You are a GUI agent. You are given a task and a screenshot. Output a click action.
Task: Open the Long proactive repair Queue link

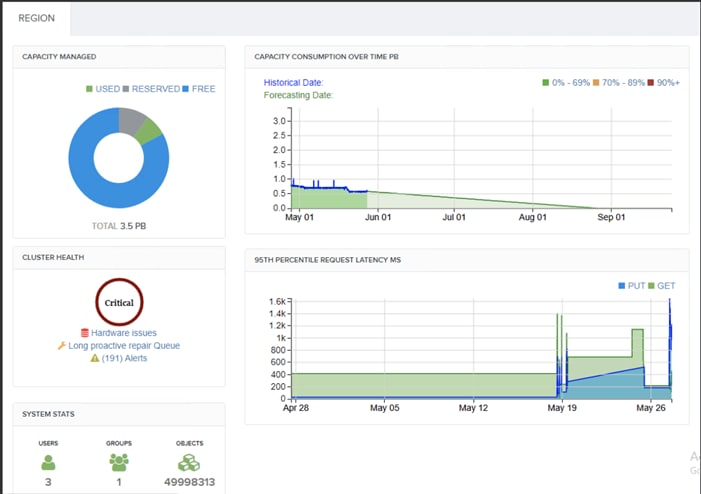coord(124,346)
